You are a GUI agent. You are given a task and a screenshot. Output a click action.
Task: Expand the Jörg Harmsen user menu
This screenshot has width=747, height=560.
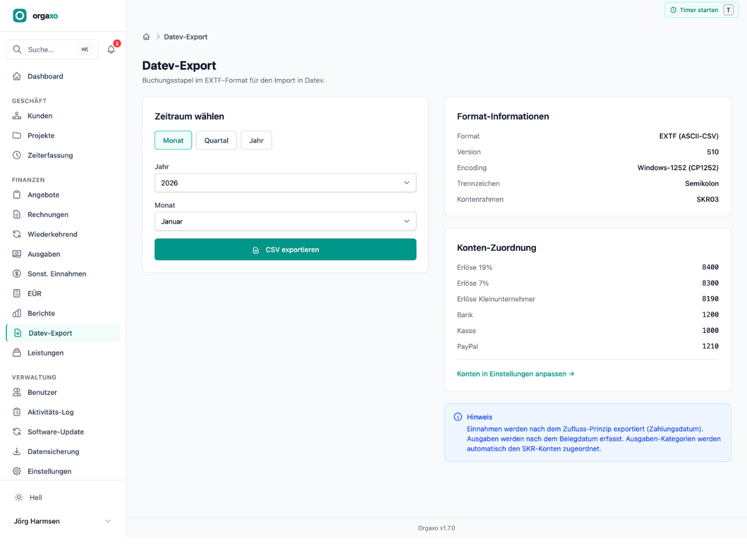click(63, 521)
